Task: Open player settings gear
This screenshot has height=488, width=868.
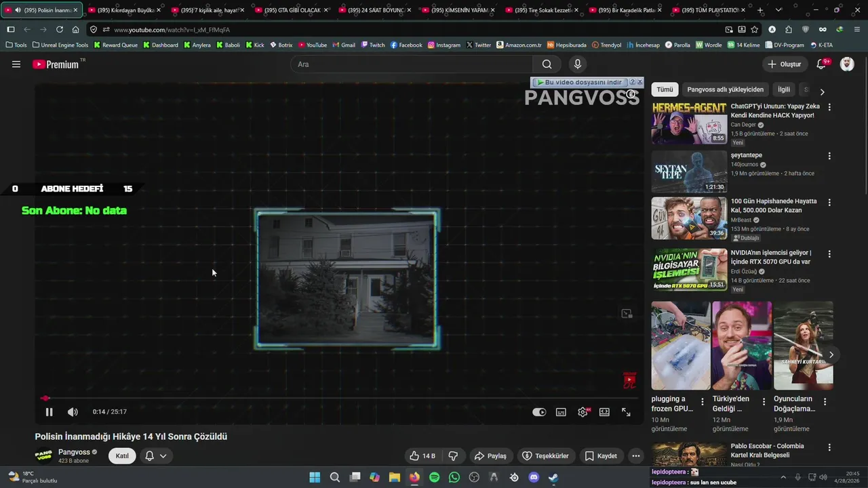Action: tap(583, 412)
